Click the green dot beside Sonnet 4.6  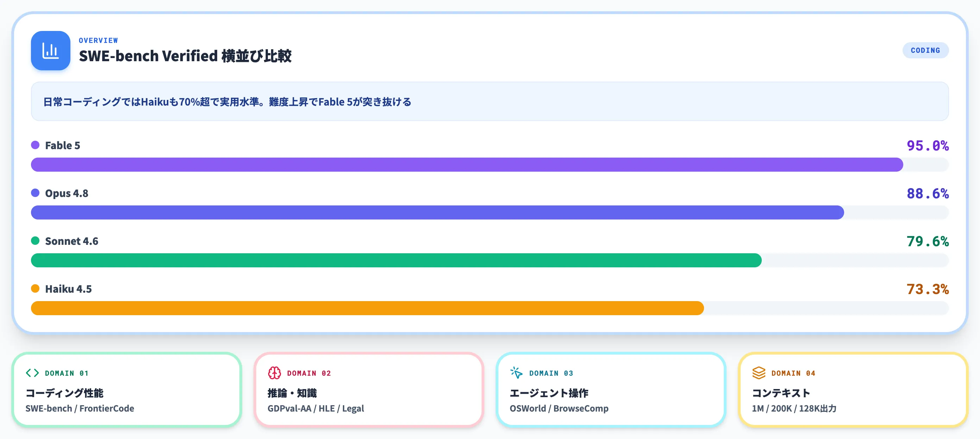[36, 241]
